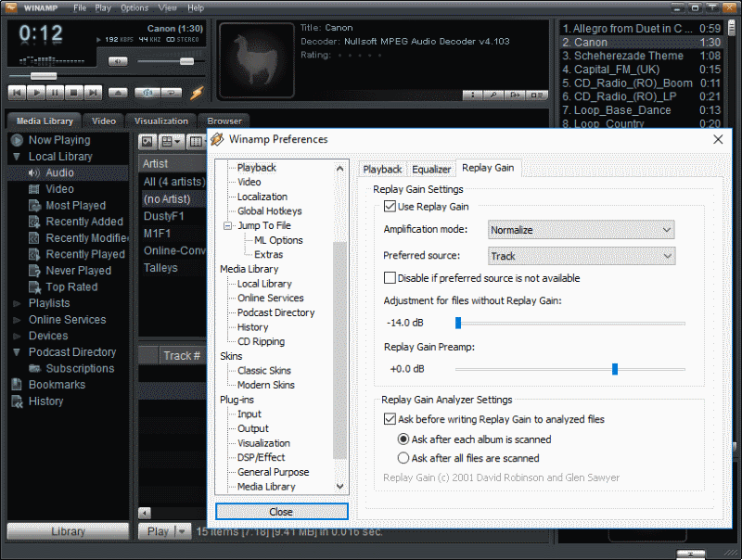Click the Winamp Preferences dialog title icon
The width and height of the screenshot is (742, 560).
pyautogui.click(x=217, y=139)
